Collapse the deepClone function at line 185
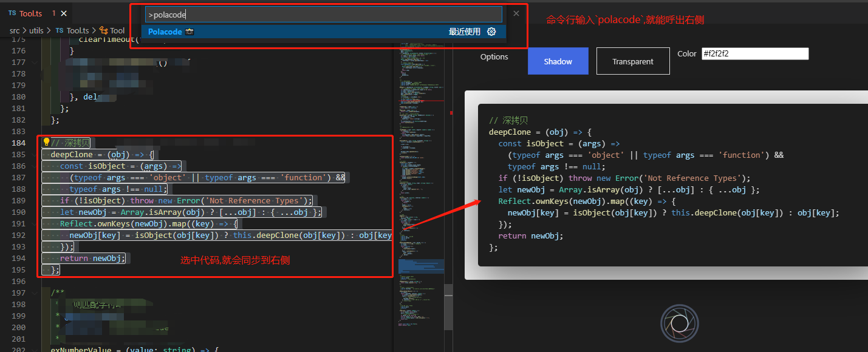 [x=35, y=154]
